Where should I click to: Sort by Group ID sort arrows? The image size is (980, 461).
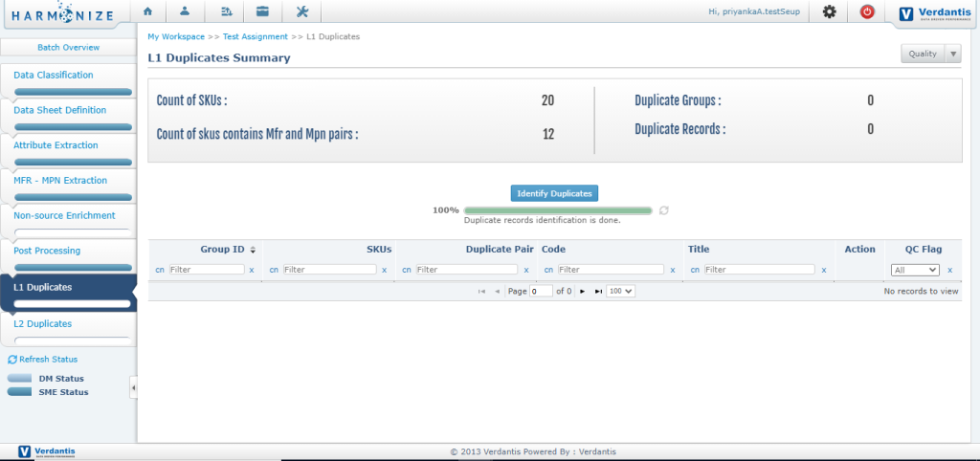click(253, 250)
